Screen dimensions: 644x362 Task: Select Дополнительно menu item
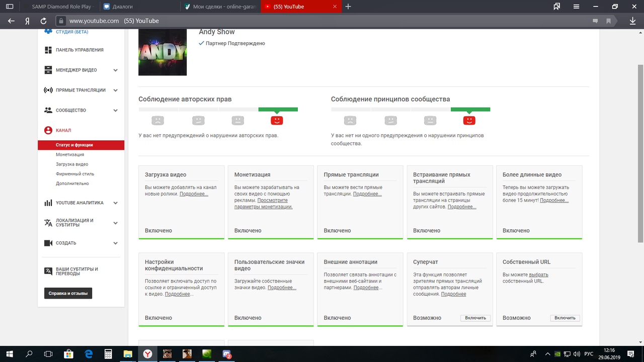pos(72,184)
